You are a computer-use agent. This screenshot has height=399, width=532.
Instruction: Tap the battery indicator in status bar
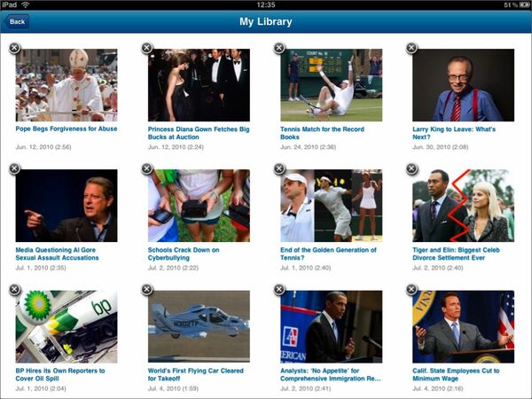(x=524, y=5)
